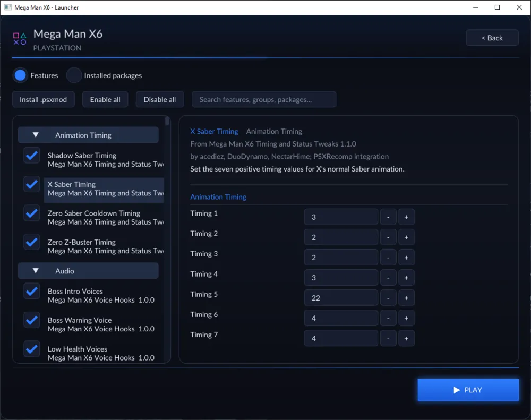Image resolution: width=531 pixels, height=420 pixels.
Task: Decrease Timing 5 with minus button
Action: click(388, 298)
